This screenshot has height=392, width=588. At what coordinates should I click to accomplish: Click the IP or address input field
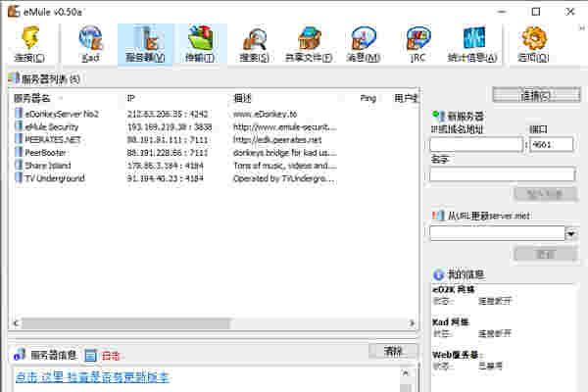pos(476,144)
